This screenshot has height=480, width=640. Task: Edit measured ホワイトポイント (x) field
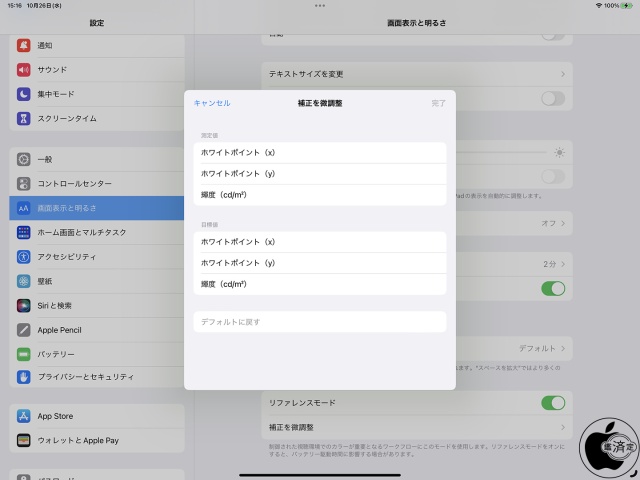(320, 153)
